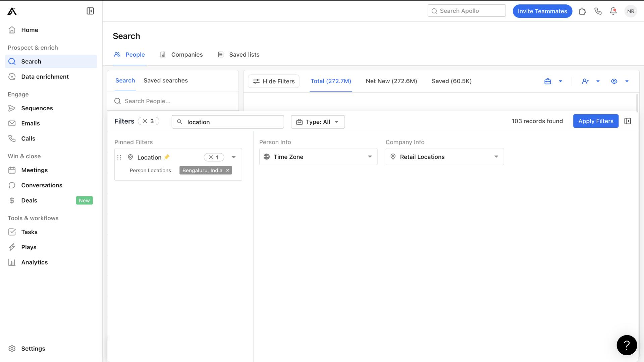Select the Saved searches tab
Image resolution: width=644 pixels, height=362 pixels.
point(165,80)
